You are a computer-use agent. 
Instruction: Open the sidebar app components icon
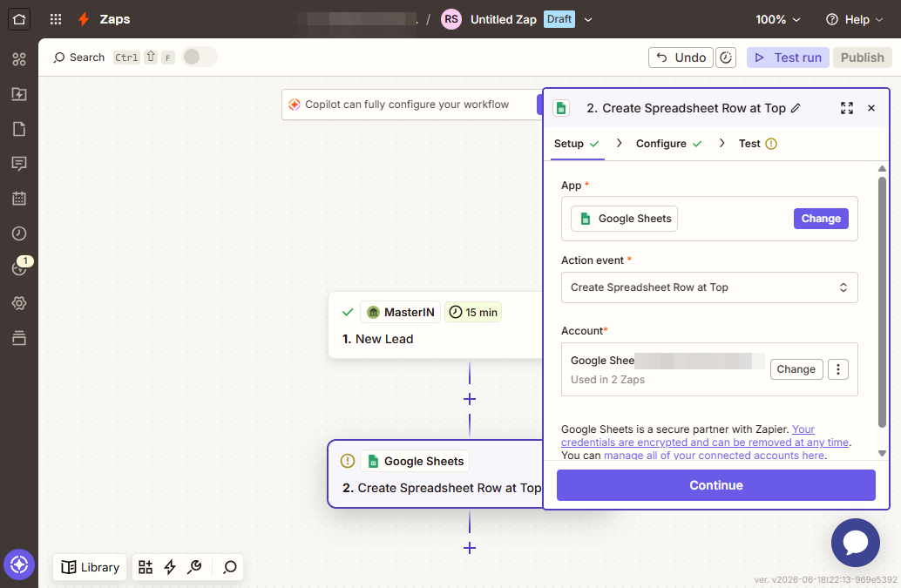(19, 59)
